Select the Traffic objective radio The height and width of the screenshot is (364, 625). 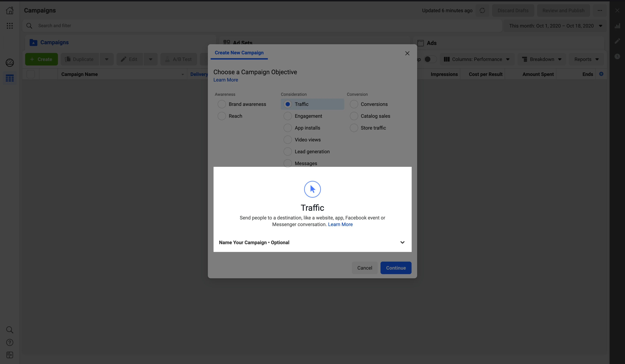coord(288,104)
